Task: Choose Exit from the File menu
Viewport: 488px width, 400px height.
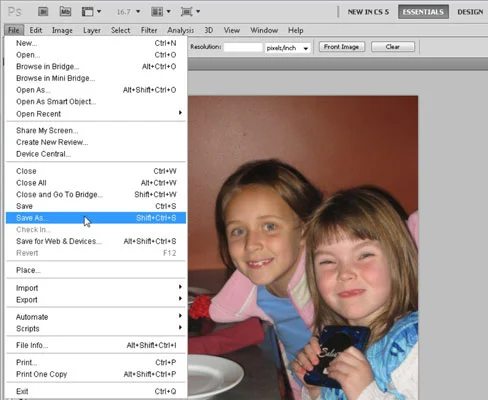Action: (x=96, y=391)
